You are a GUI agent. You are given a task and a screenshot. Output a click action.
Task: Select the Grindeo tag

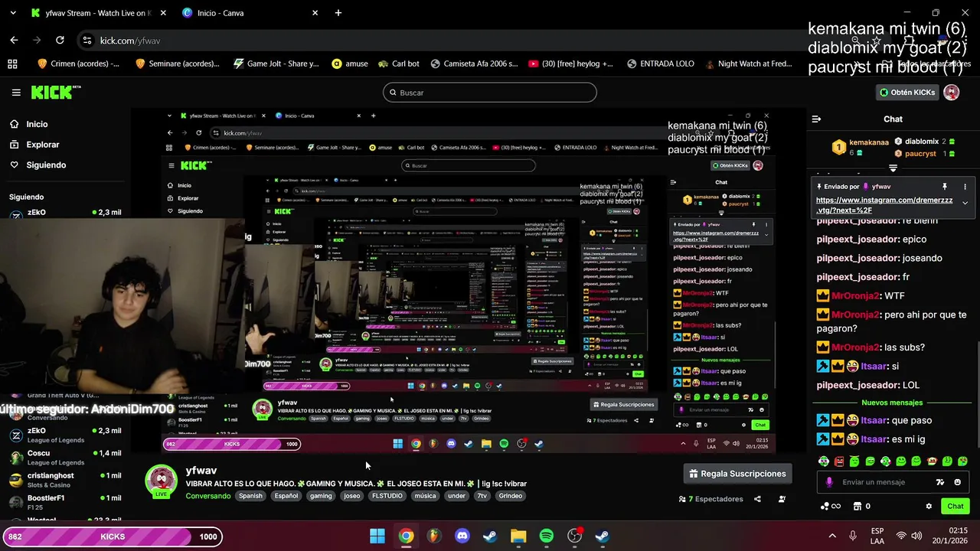click(x=510, y=496)
